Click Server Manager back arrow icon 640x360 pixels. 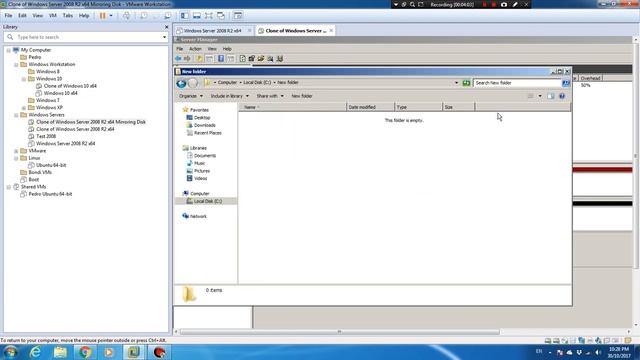pyautogui.click(x=178, y=59)
